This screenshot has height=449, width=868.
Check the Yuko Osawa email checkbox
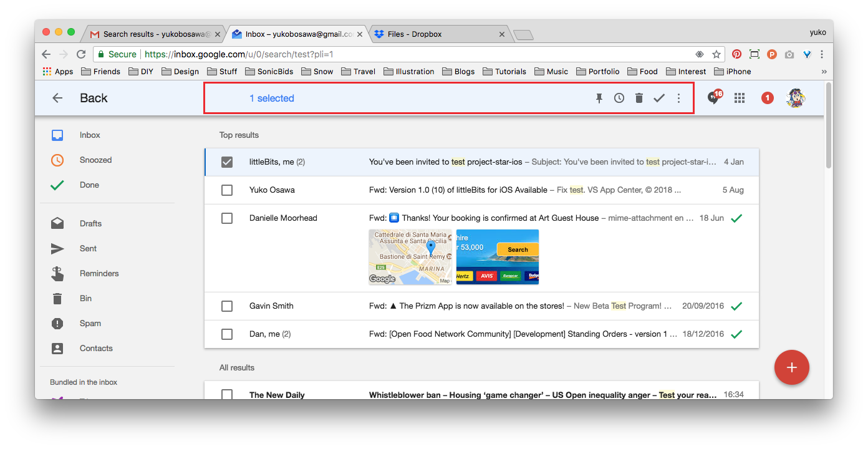pos(227,190)
